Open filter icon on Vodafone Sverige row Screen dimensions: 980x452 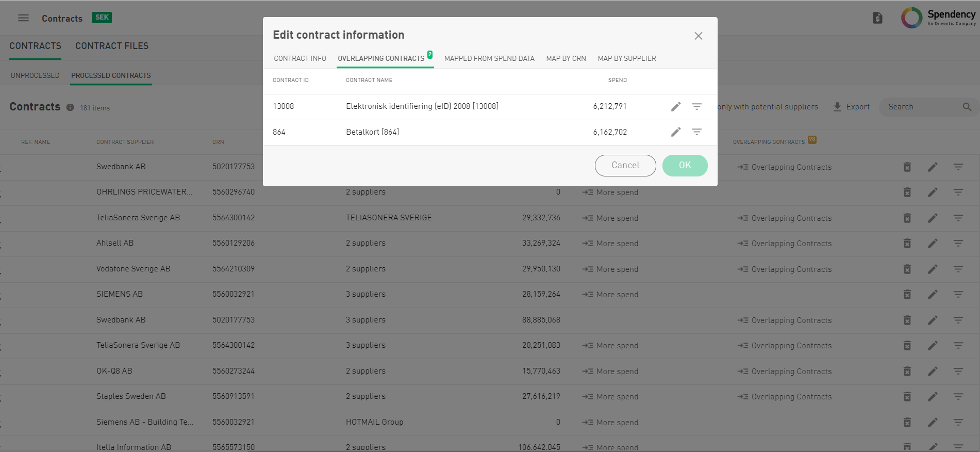(958, 269)
